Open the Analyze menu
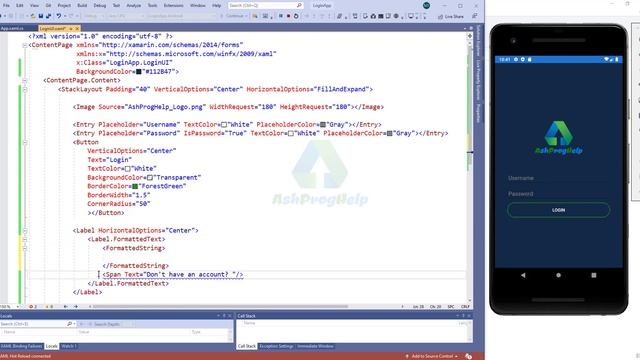 coord(133,5)
